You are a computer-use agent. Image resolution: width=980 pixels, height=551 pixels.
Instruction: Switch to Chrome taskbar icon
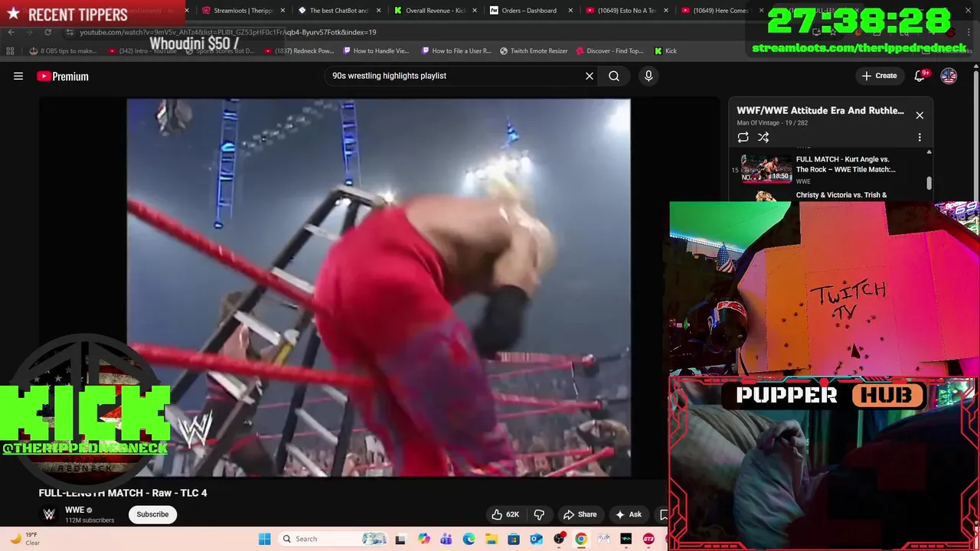[581, 539]
